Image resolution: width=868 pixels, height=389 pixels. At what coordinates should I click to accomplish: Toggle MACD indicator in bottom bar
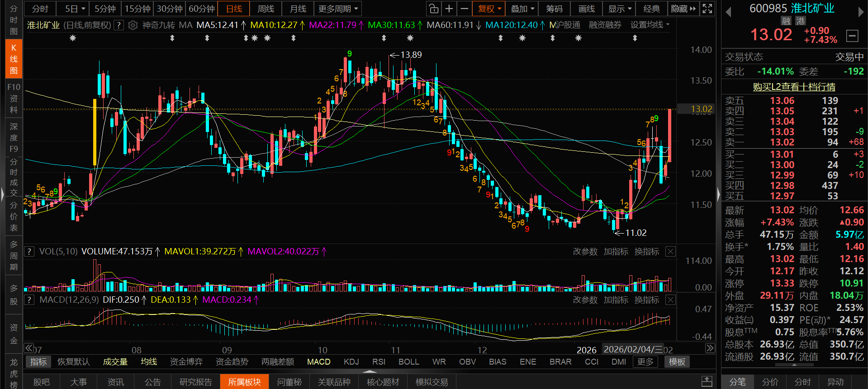coord(319,362)
